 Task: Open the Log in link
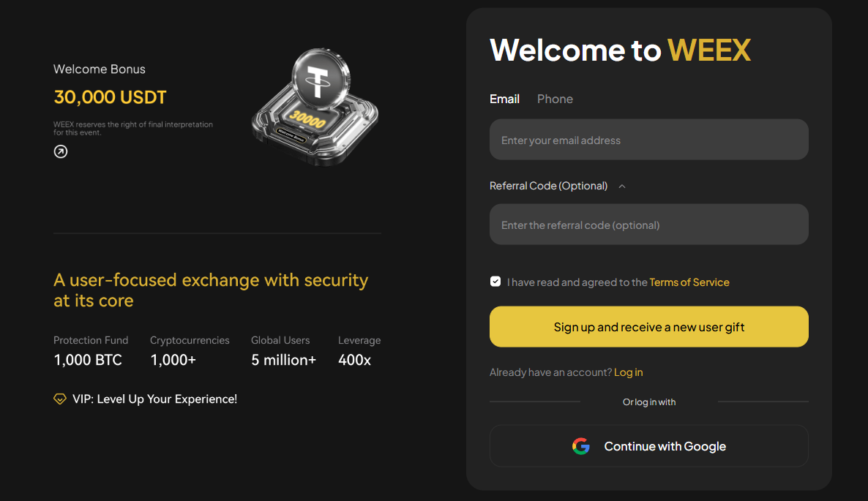(x=628, y=372)
